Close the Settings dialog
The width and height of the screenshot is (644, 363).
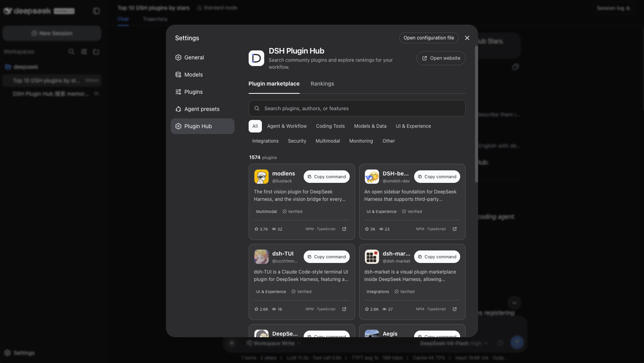pos(467,38)
